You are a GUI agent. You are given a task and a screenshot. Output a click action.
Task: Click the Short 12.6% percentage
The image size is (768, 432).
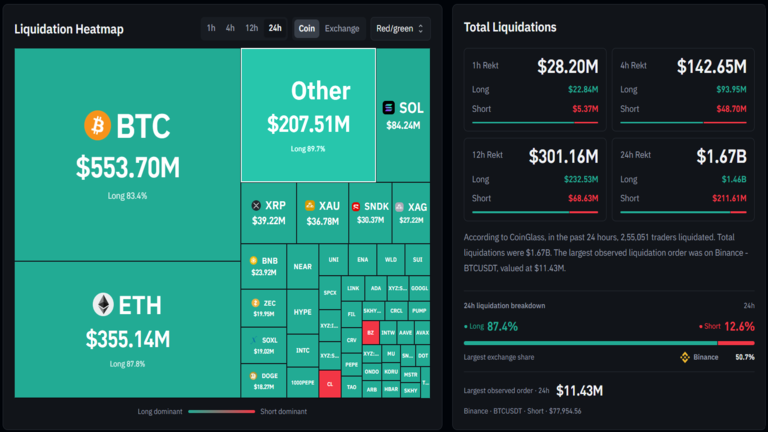pos(739,326)
